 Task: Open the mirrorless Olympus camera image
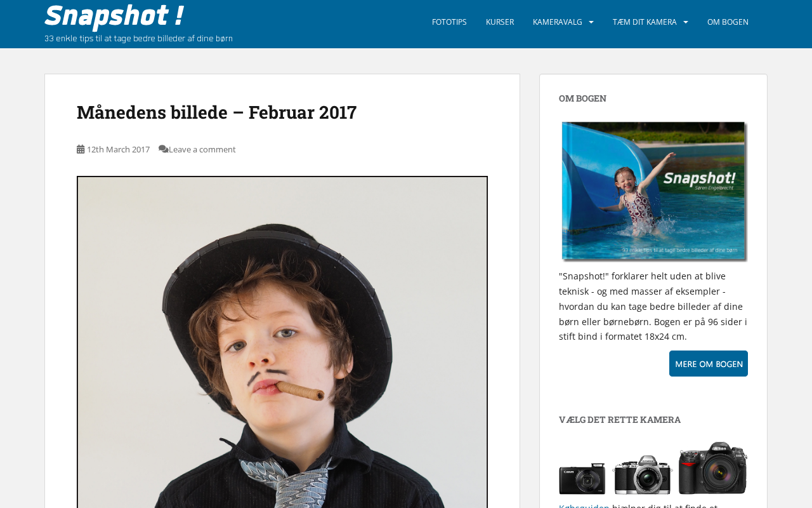pos(643,474)
